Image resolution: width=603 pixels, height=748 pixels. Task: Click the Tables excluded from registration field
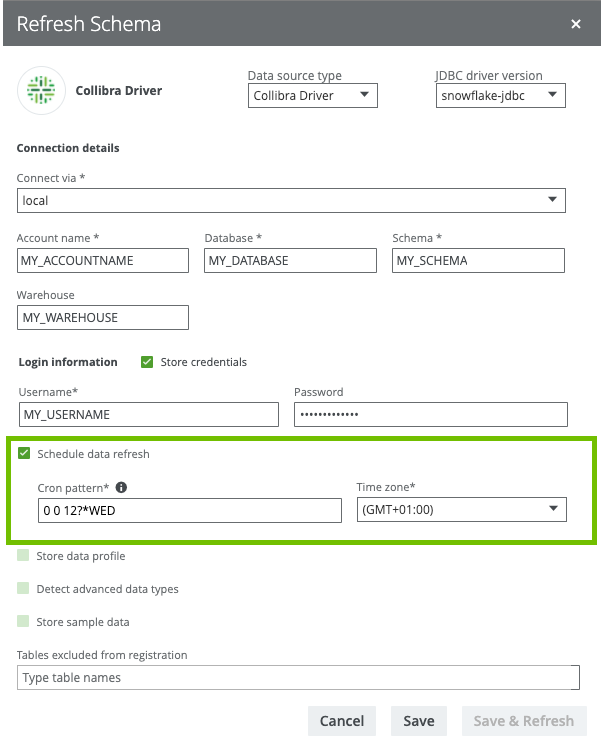pyautogui.click(x=298, y=678)
